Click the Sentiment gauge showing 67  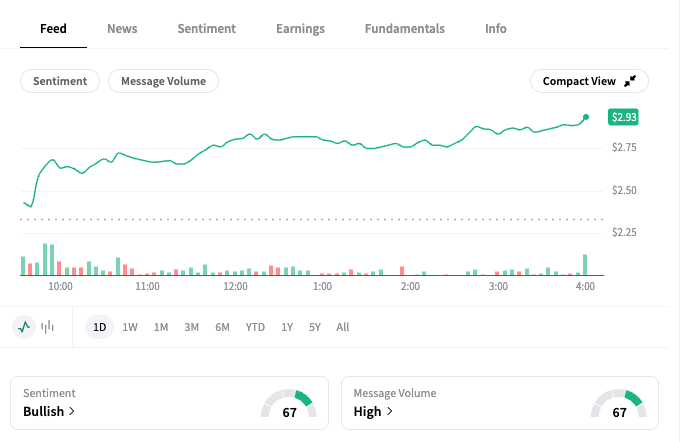pos(289,404)
